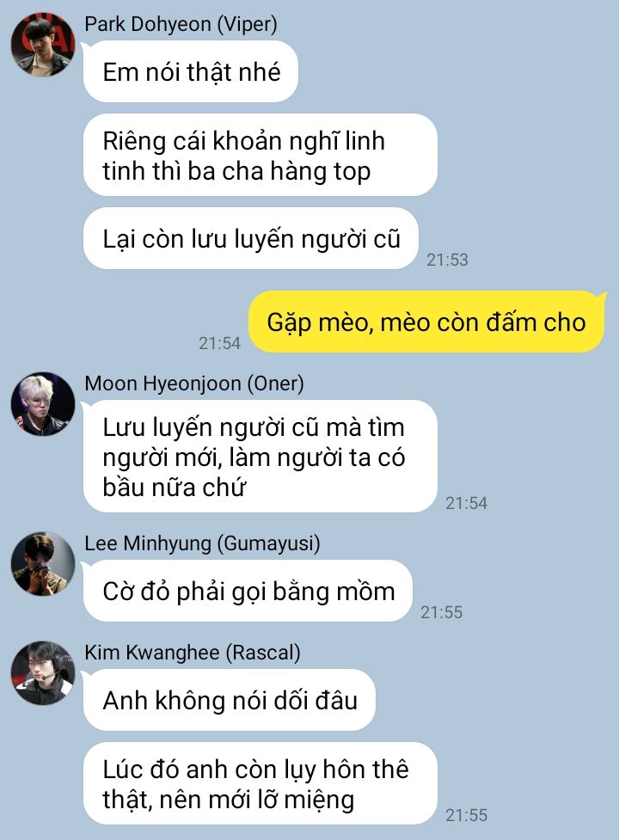
Task: Select Oner's message about "Lưu luyến người cũ"
Action: (260, 457)
